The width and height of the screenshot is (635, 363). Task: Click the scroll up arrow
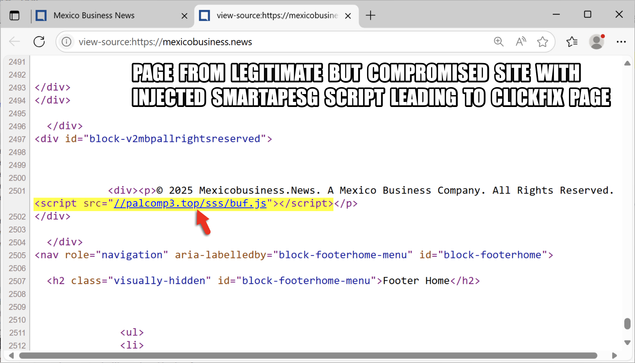click(x=627, y=63)
